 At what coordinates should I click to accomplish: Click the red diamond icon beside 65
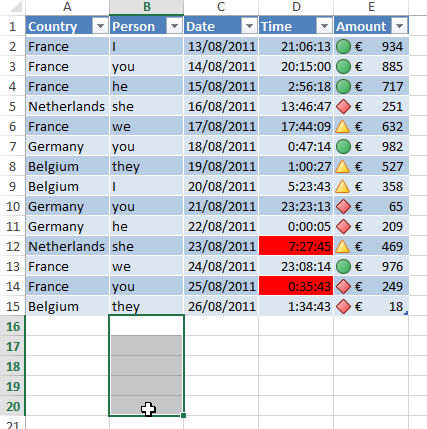(x=343, y=206)
